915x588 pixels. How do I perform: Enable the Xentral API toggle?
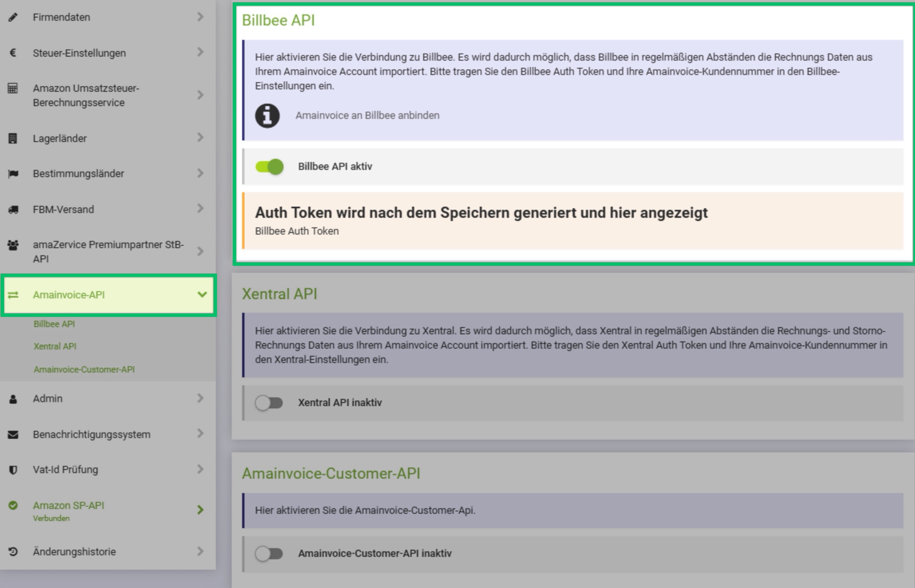(269, 403)
